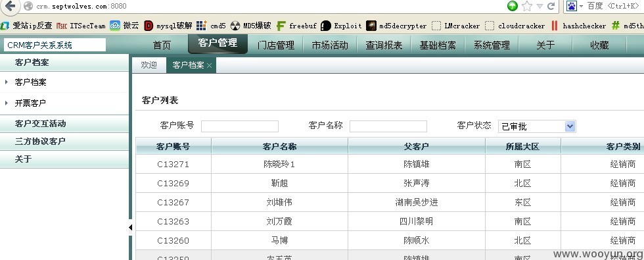Expand the 客户交互活动 sidebar section

[64, 124]
